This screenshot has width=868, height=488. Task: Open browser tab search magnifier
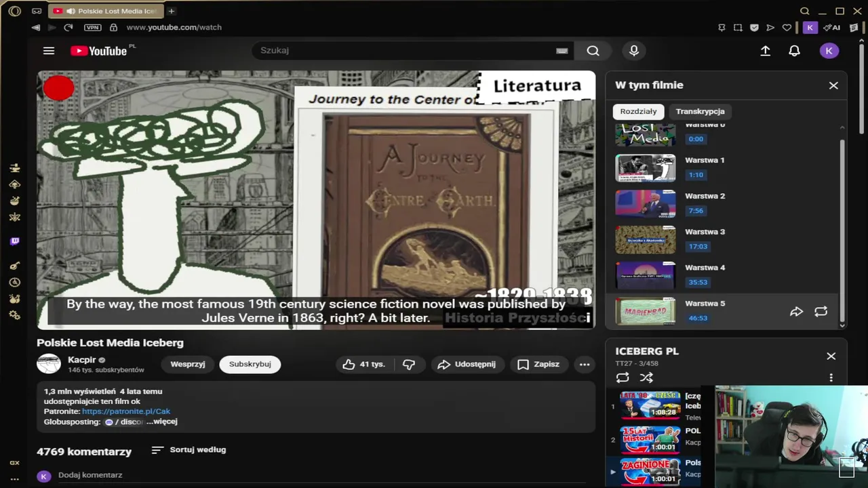point(805,11)
